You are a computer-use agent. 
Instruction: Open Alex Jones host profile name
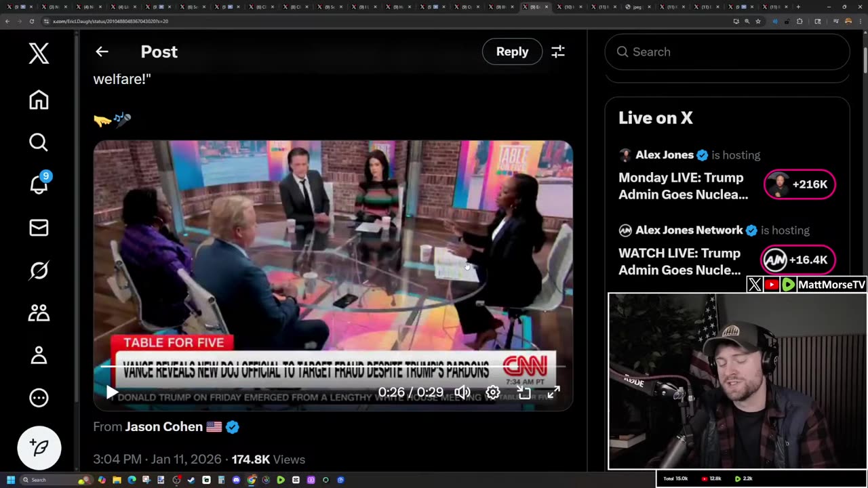coord(665,155)
